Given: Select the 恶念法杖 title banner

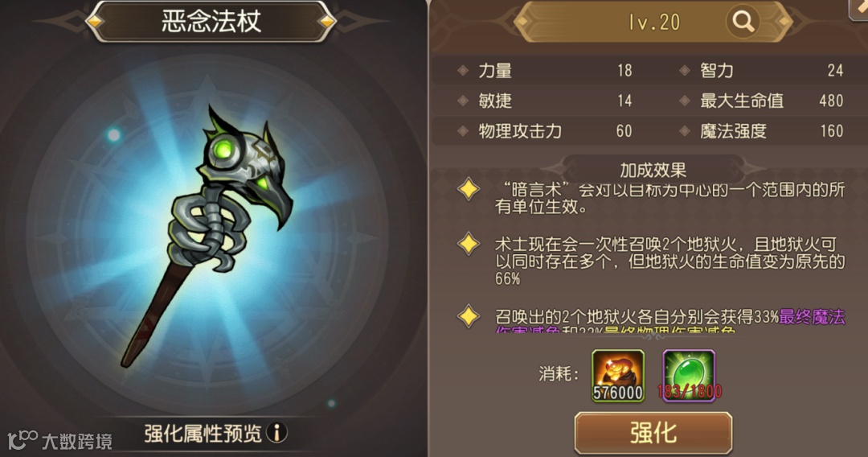Looking at the screenshot, I should [x=211, y=21].
